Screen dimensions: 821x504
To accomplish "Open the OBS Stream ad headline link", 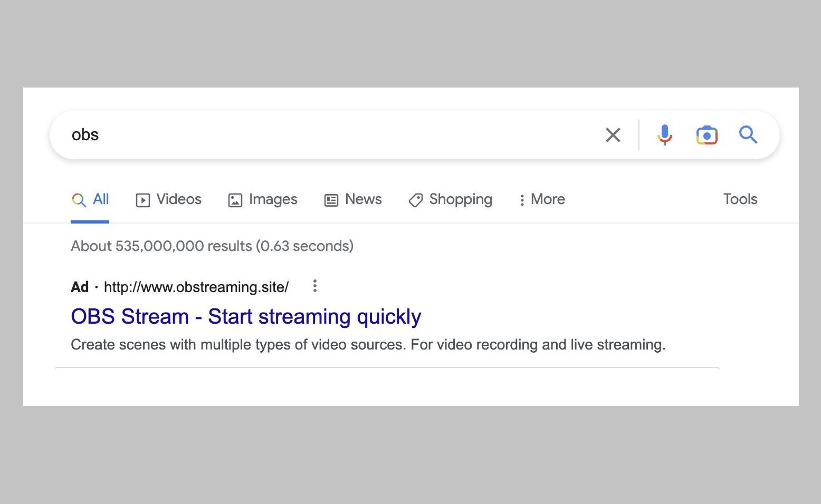I will coord(246,316).
